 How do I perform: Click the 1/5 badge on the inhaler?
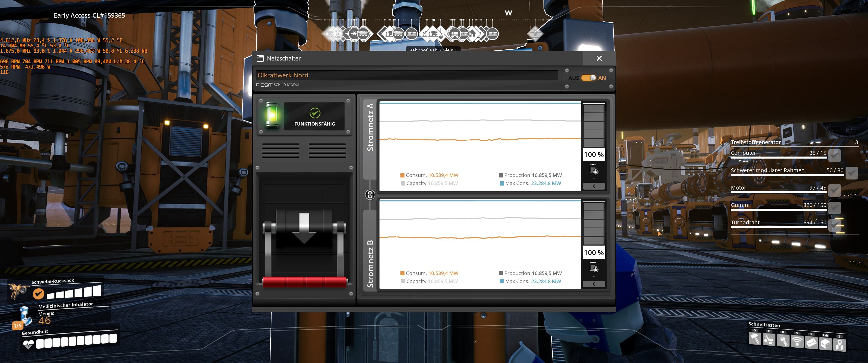[x=17, y=326]
